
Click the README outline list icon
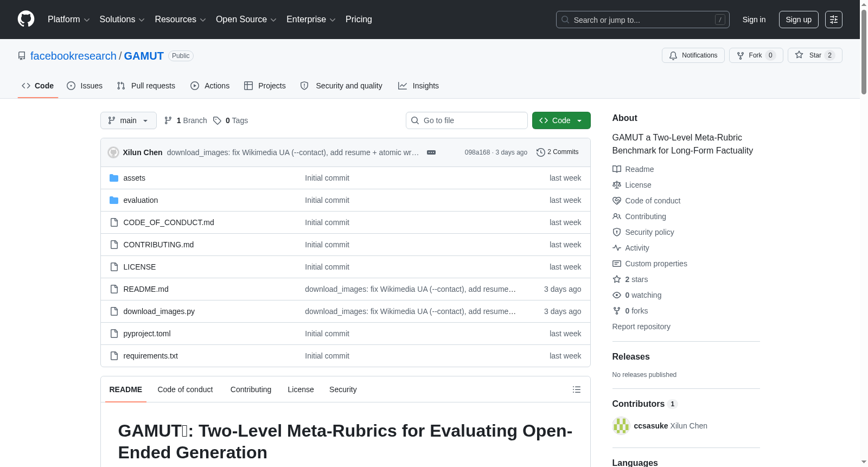point(577,389)
